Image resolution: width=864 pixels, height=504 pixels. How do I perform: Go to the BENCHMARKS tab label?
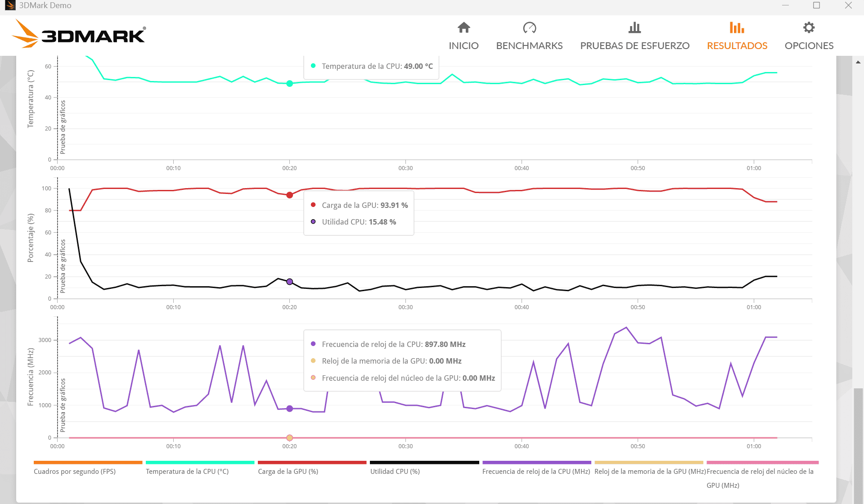coord(529,45)
